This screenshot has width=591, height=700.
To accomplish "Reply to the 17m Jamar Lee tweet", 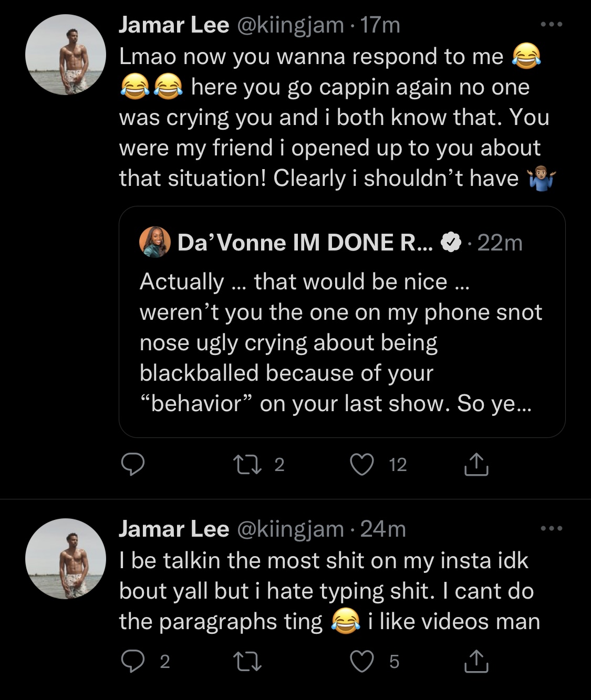I will click(133, 465).
